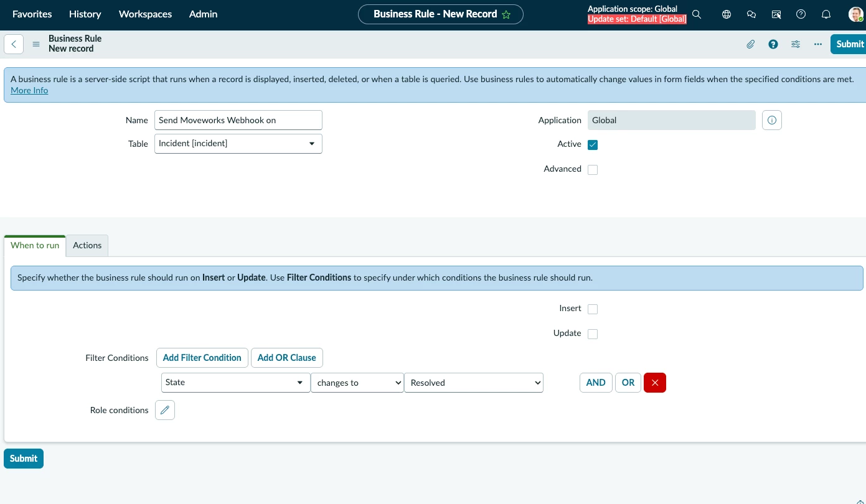This screenshot has height=504, width=866.
Task: Open the form context hamburger menu
Action: (36, 44)
